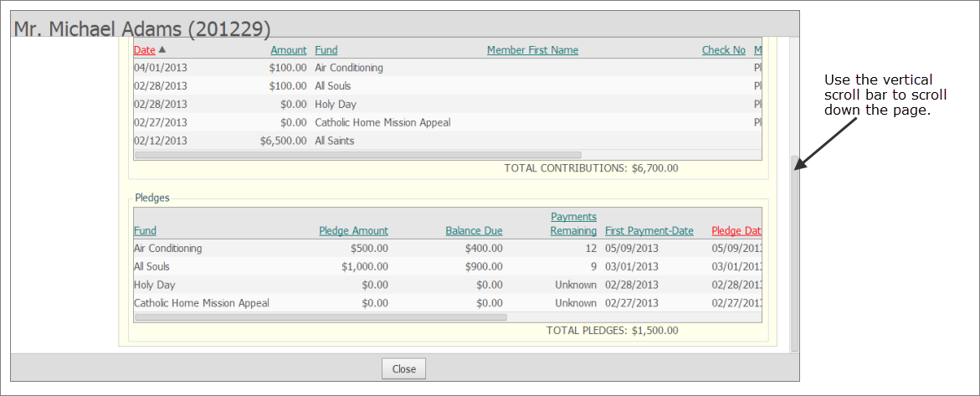Sort pledges by Pledge Date header
The image size is (980, 396).
736,231
